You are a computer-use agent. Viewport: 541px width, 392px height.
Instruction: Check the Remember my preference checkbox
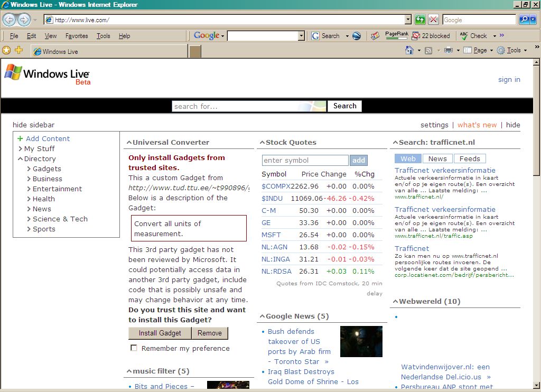134,348
